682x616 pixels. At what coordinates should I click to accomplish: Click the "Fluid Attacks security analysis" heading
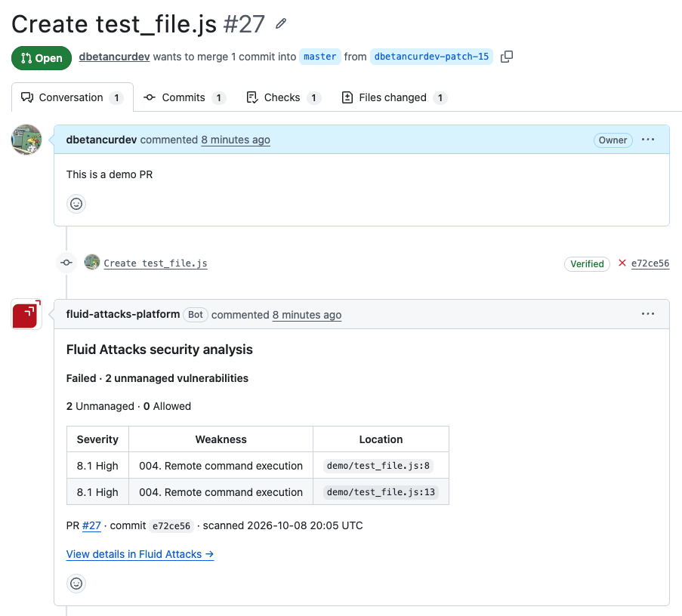(159, 350)
